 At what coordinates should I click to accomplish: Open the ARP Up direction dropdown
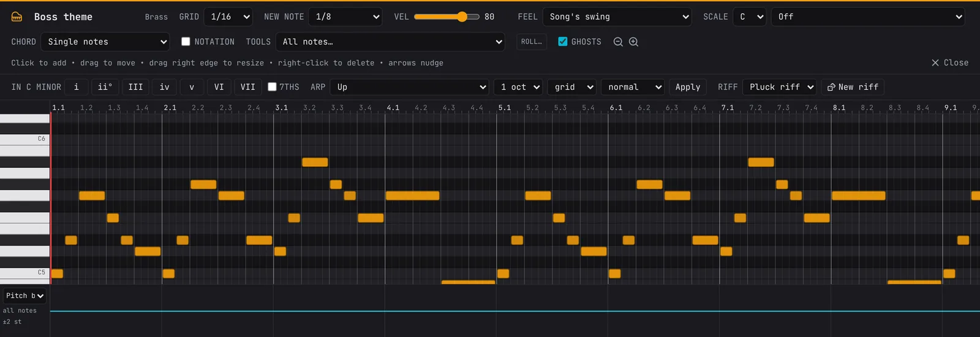[x=409, y=87]
